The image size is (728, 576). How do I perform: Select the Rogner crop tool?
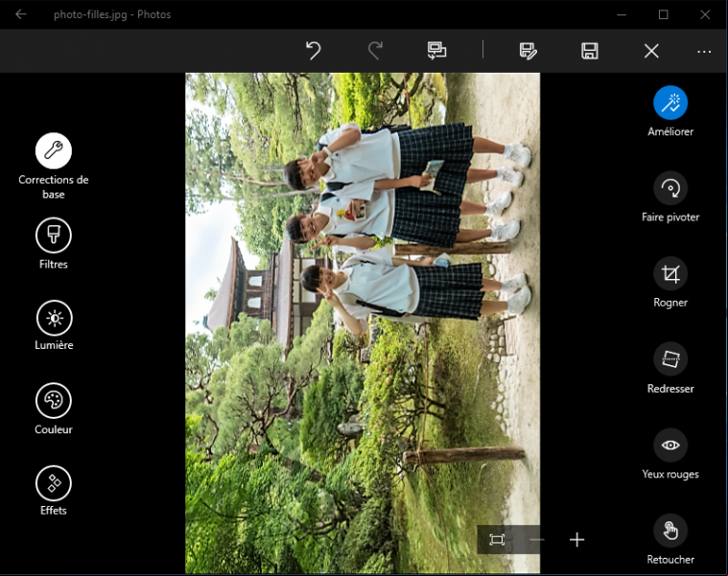click(x=670, y=273)
